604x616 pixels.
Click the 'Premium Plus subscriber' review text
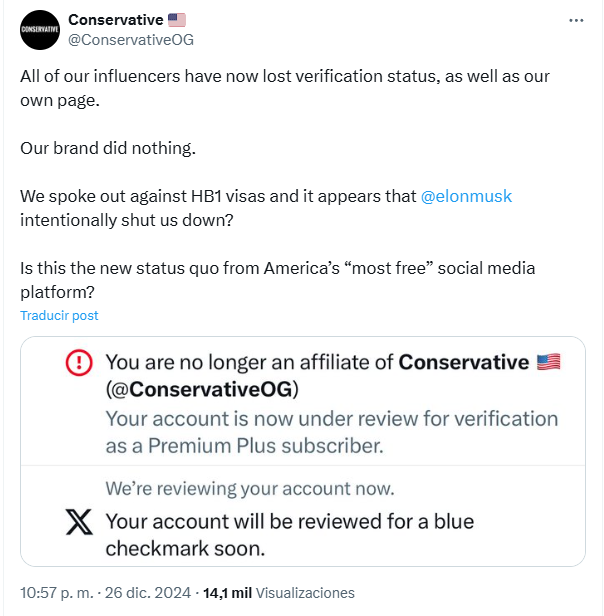332,431
